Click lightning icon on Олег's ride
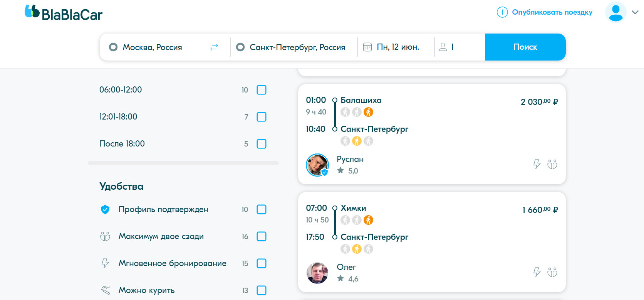The width and height of the screenshot is (644, 300). [x=537, y=272]
